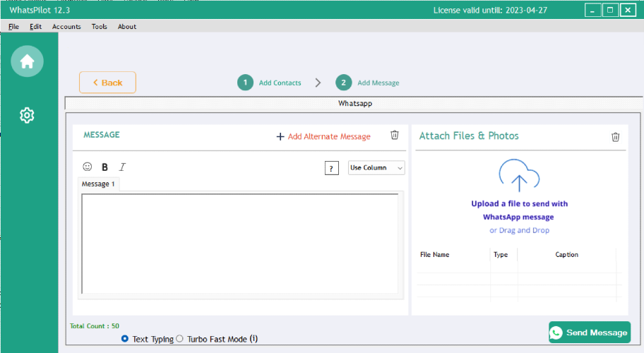Image resolution: width=644 pixels, height=353 pixels.
Task: Open the Tools menu
Action: (100, 27)
